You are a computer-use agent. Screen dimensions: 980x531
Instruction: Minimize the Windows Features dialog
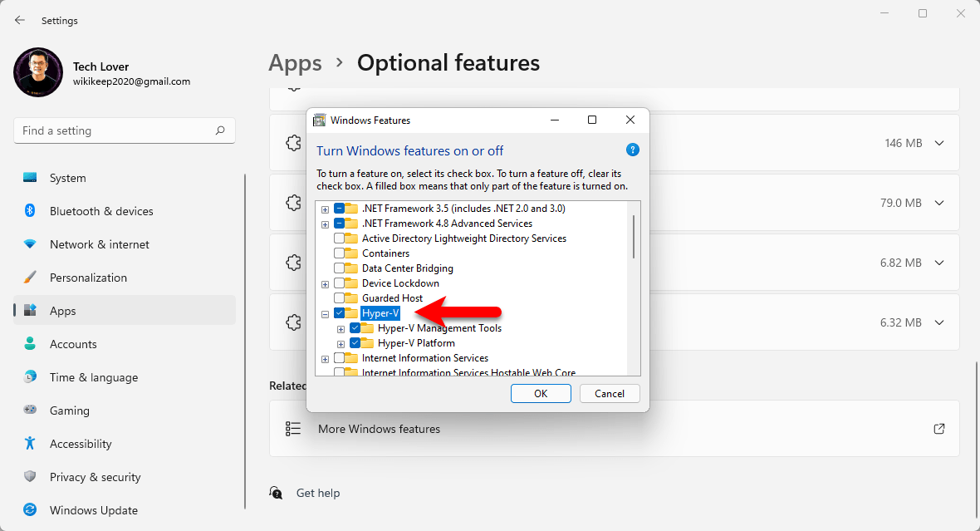pos(555,120)
